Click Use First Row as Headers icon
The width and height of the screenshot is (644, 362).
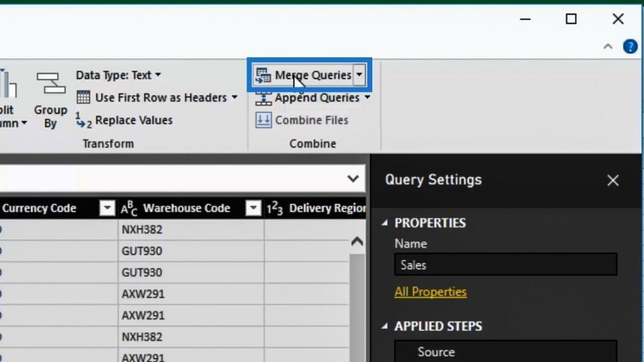tap(84, 98)
